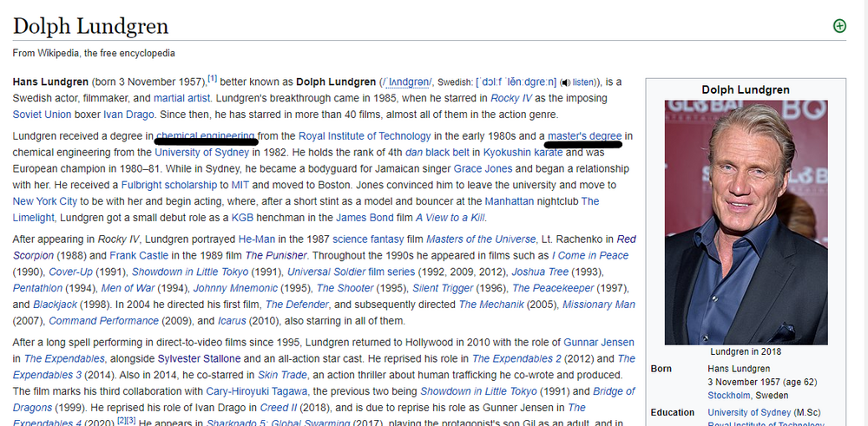Play pronunciation via the speaker icon

click(x=564, y=82)
